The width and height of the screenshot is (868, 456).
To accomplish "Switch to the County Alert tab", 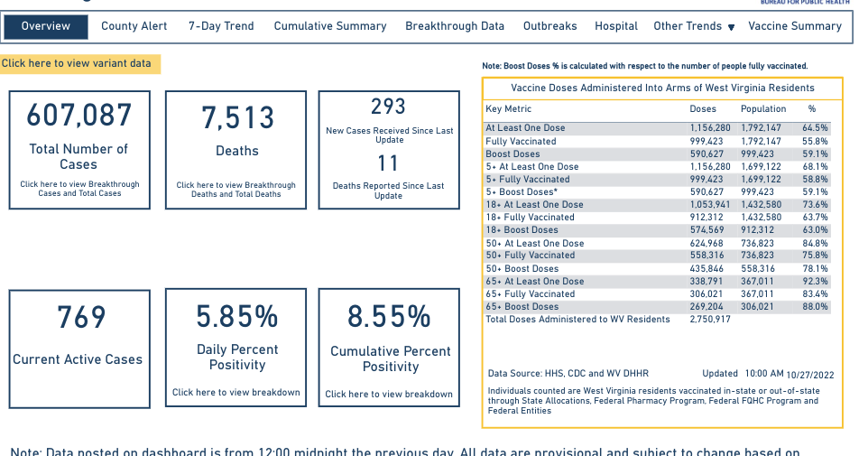I will (x=134, y=26).
